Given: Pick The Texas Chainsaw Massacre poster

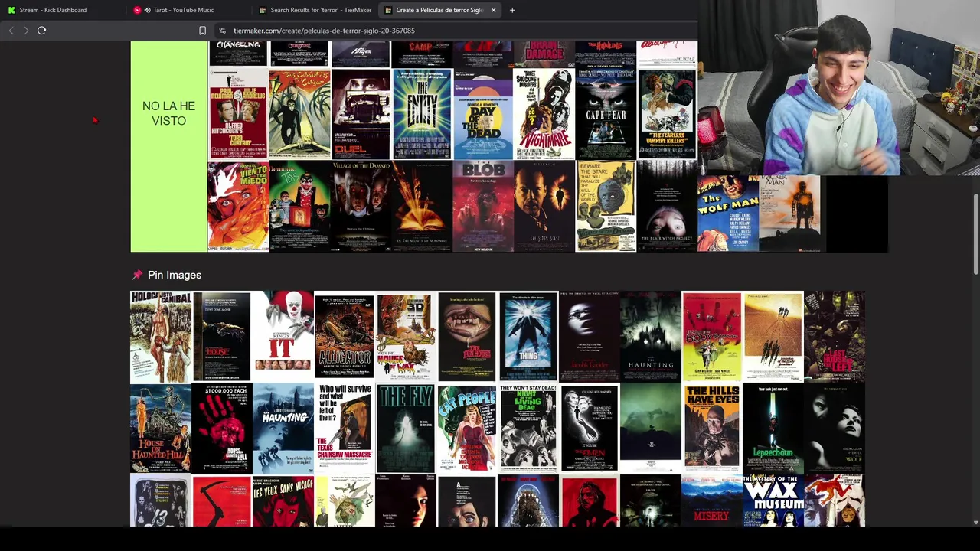Looking at the screenshot, I should [x=345, y=429].
